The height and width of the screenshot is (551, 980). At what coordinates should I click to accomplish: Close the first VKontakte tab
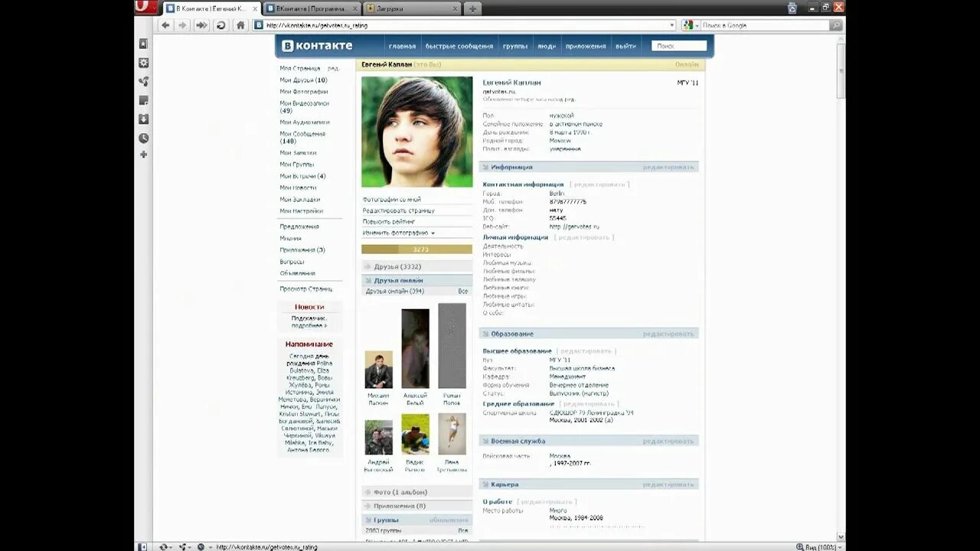[254, 8]
